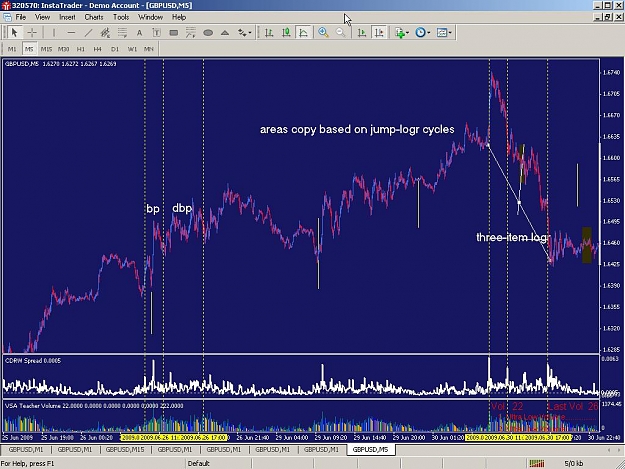Open the chart window system menu icon
This screenshot has height=469, width=625.
7,17
